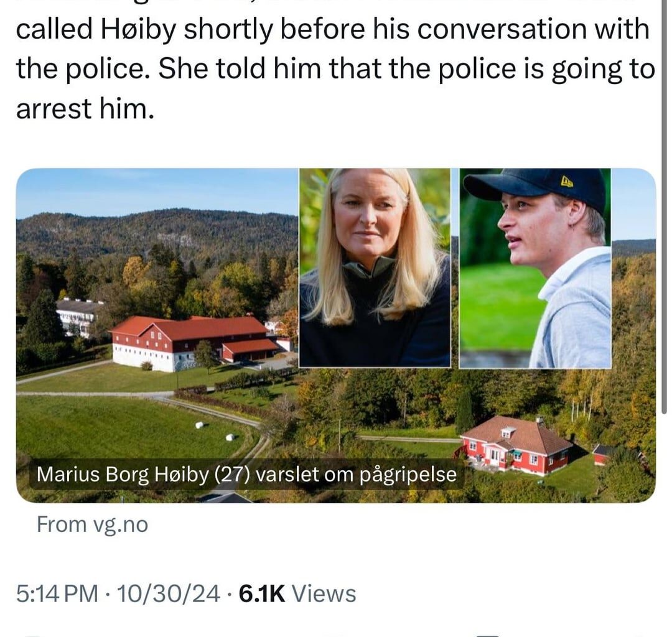
Task: Click the tweet text 'arrest him.'
Action: [85, 109]
